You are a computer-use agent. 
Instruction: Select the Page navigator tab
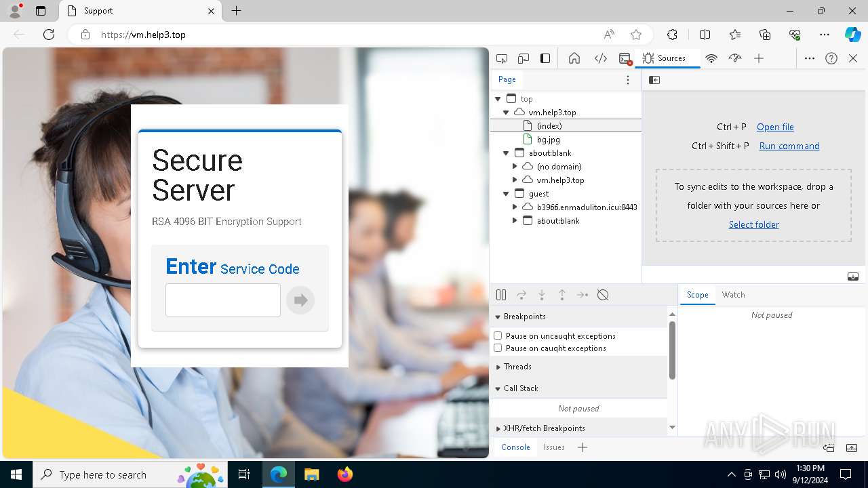(507, 80)
